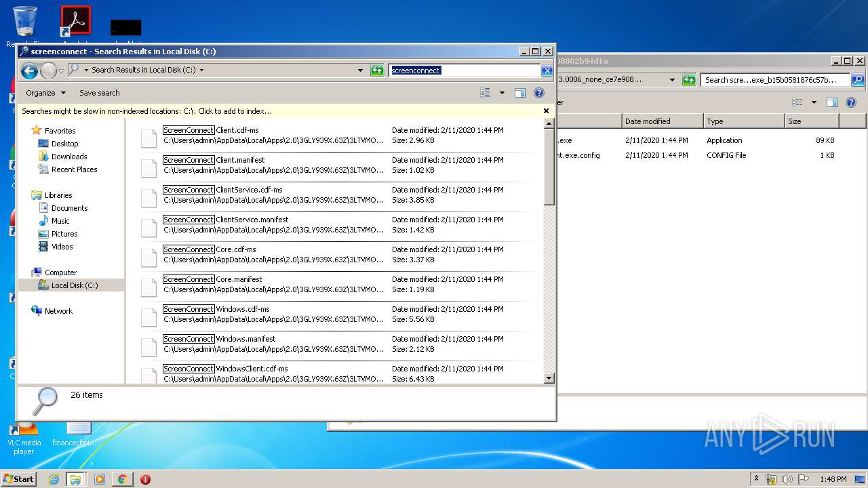Open the address bar history dropdown arrow
This screenshot has width=868, height=488.
[360, 70]
